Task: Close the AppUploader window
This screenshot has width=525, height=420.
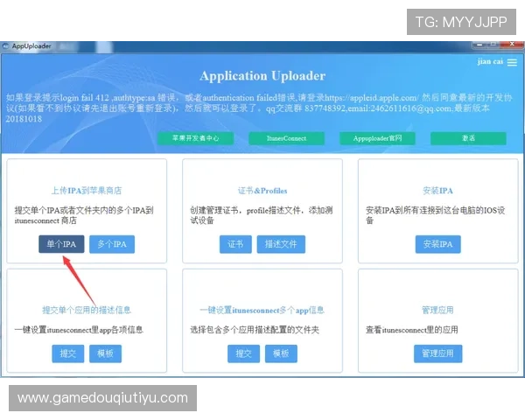Action: point(512,45)
